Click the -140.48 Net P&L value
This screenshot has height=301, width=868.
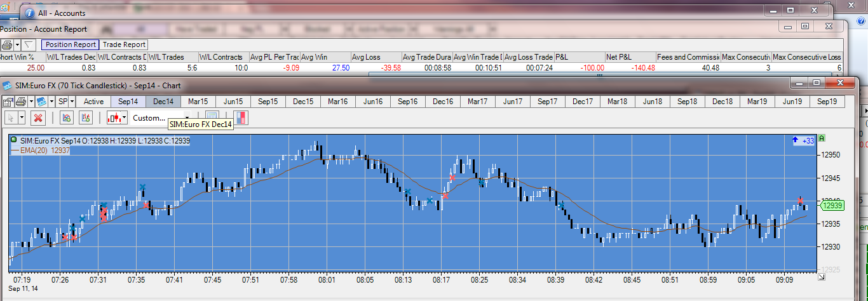643,67
